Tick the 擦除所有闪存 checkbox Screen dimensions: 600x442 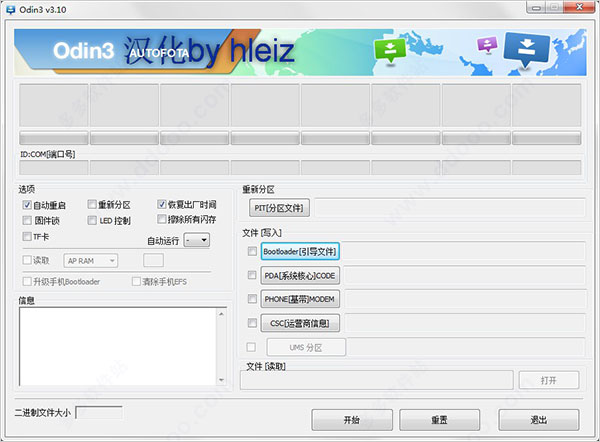click(161, 219)
